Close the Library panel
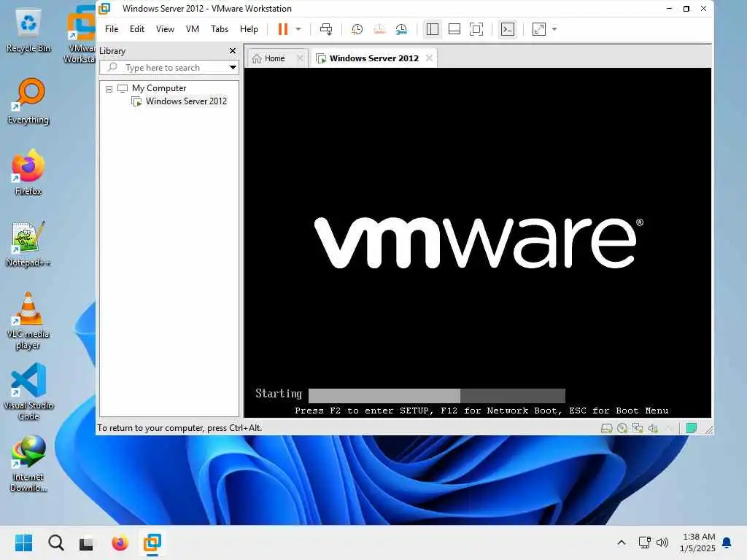This screenshot has height=560, width=747. click(x=233, y=50)
